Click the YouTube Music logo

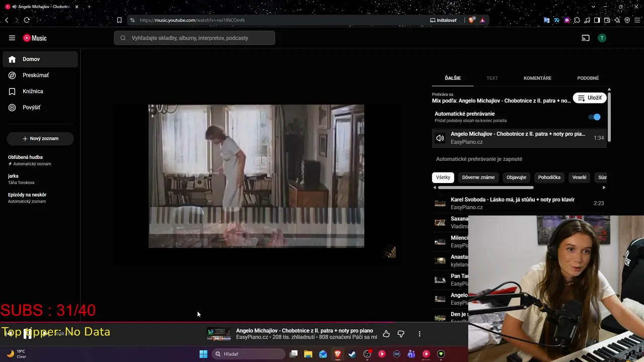[x=35, y=38]
